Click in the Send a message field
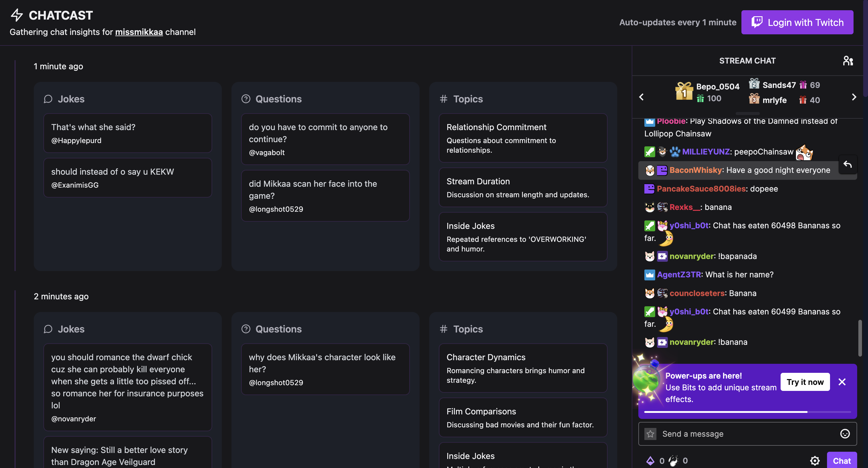This screenshot has height=468, width=868. point(741,434)
